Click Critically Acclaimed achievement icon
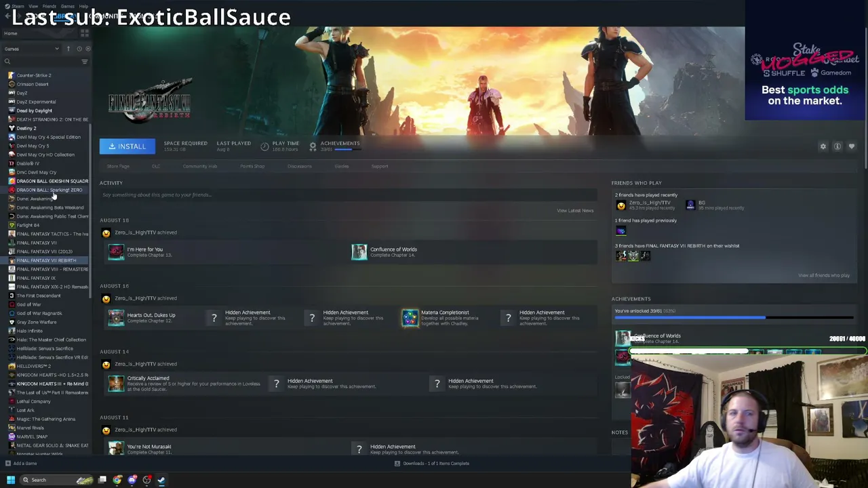Screen dimensions: 868x488 point(116,384)
